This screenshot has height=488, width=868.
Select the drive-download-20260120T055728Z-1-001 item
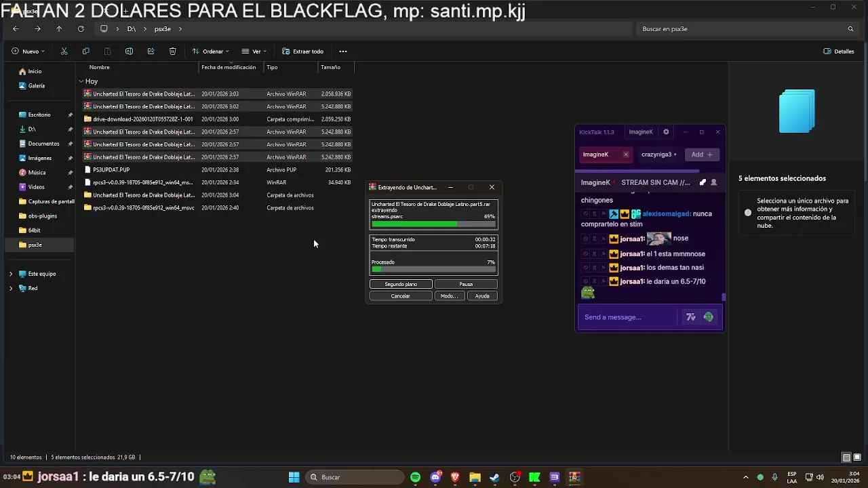tap(217, 119)
